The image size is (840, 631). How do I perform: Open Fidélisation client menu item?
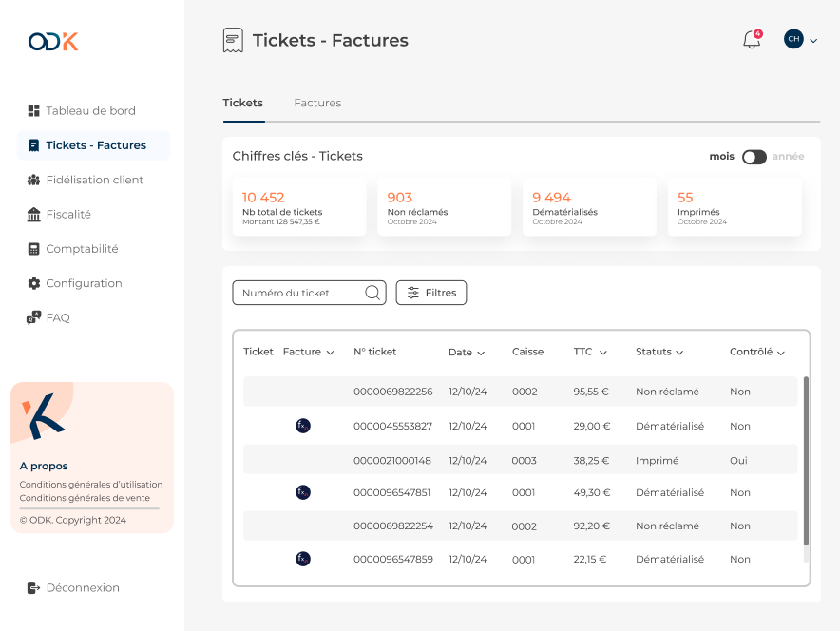point(94,180)
